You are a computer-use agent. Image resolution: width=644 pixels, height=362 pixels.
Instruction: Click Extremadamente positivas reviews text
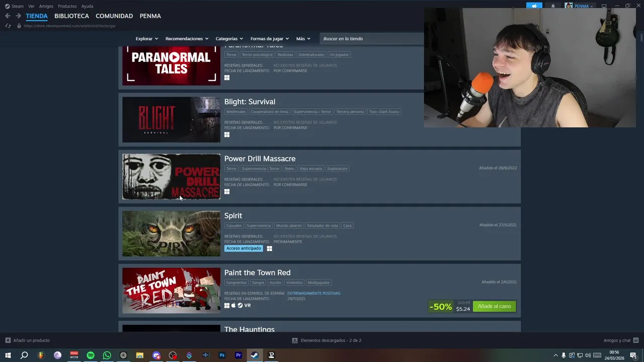click(313, 293)
